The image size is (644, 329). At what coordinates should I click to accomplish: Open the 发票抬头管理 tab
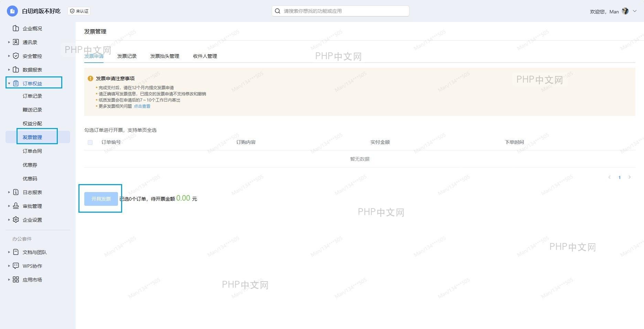point(165,56)
